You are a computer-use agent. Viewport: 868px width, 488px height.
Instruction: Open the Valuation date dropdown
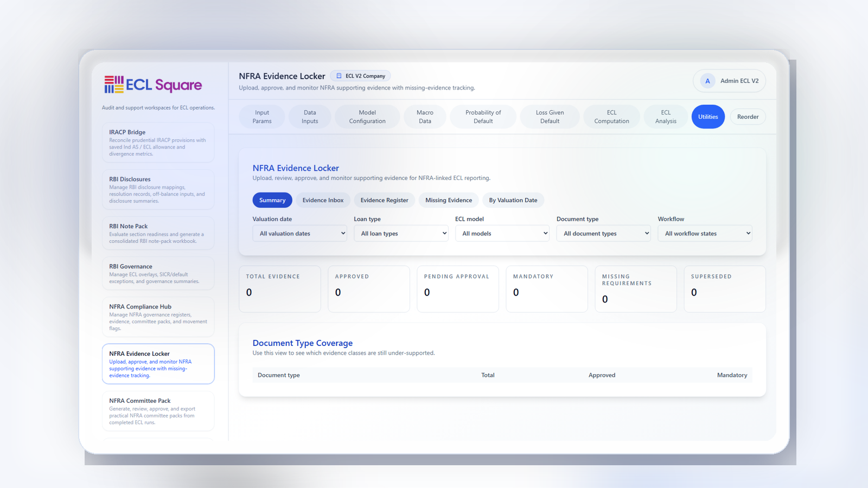pos(299,234)
